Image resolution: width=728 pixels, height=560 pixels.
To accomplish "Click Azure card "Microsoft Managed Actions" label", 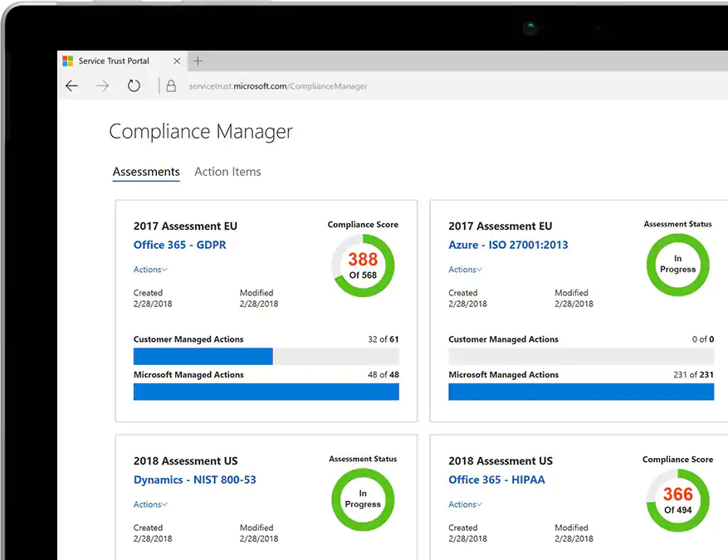I will pyautogui.click(x=503, y=374).
